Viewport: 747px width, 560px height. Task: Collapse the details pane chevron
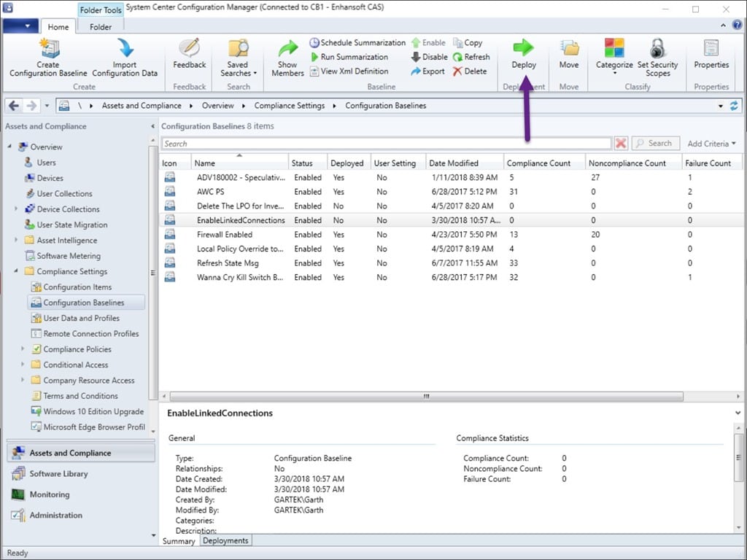click(738, 413)
